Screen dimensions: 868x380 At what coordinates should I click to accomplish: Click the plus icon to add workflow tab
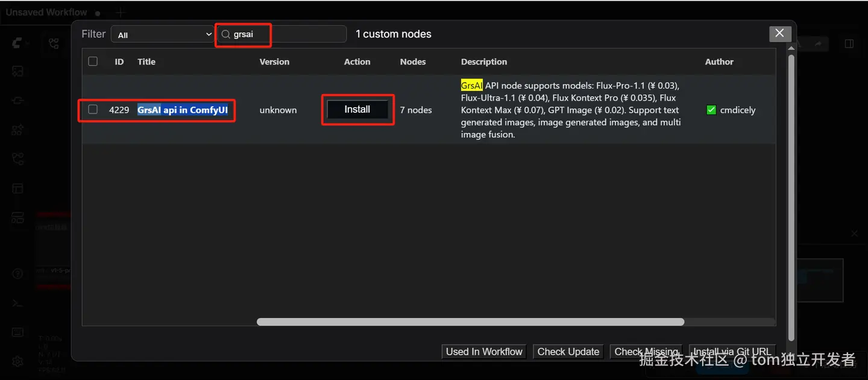(x=120, y=13)
